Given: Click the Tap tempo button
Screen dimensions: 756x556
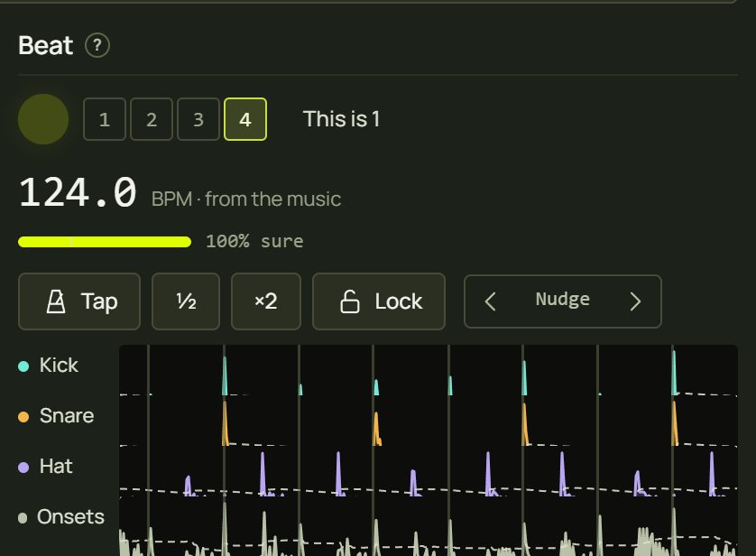Looking at the screenshot, I should 79,301.
